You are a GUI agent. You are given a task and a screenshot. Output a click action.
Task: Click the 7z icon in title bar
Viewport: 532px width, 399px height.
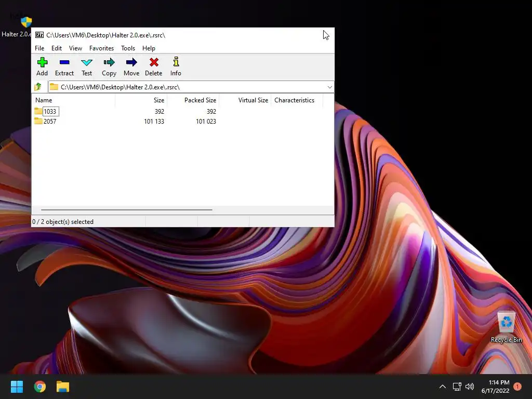click(39, 35)
